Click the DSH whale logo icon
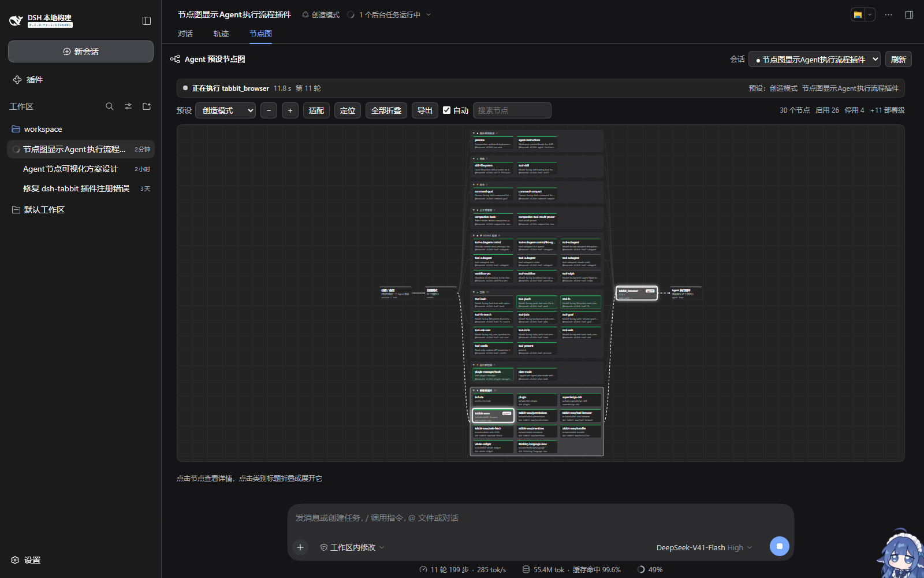The image size is (924, 578). (16, 21)
